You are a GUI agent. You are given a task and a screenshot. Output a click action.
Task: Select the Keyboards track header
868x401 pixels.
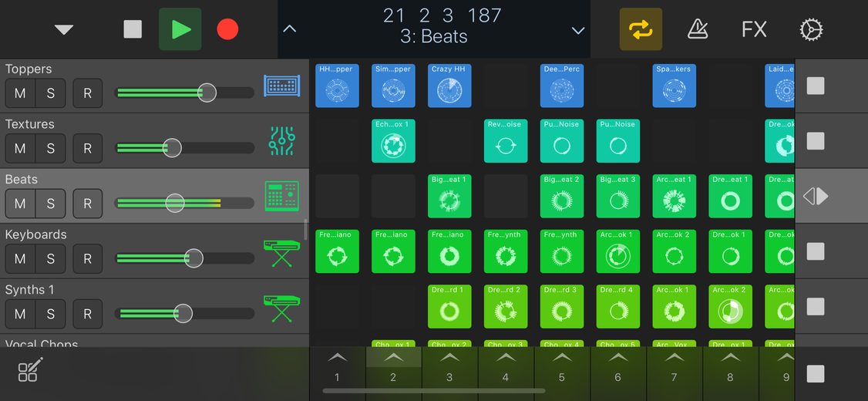(154, 251)
